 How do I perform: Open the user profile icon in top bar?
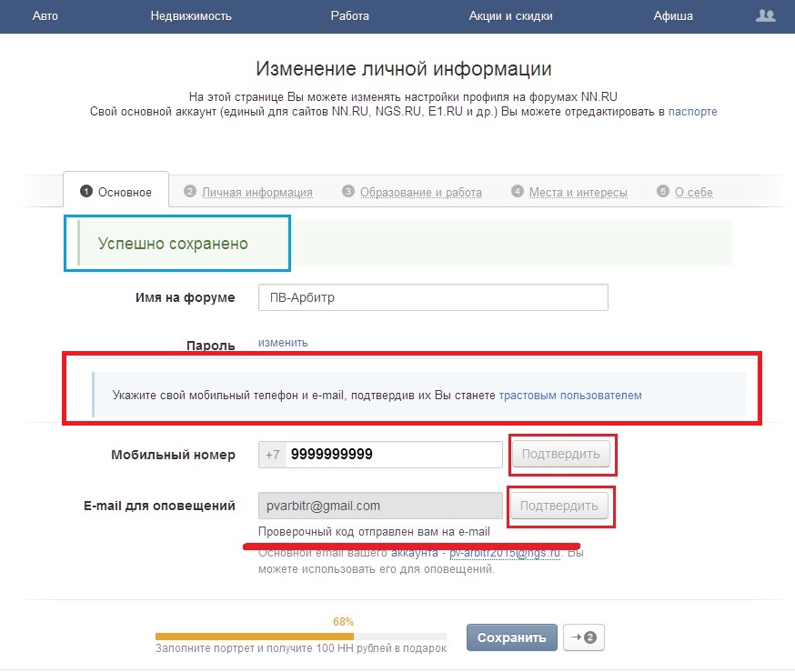coord(765,15)
